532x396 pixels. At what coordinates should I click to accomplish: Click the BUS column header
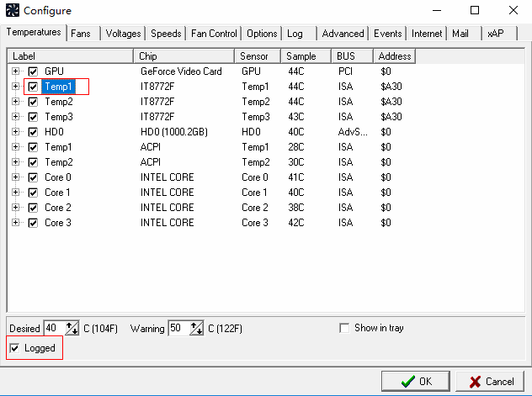click(x=352, y=55)
